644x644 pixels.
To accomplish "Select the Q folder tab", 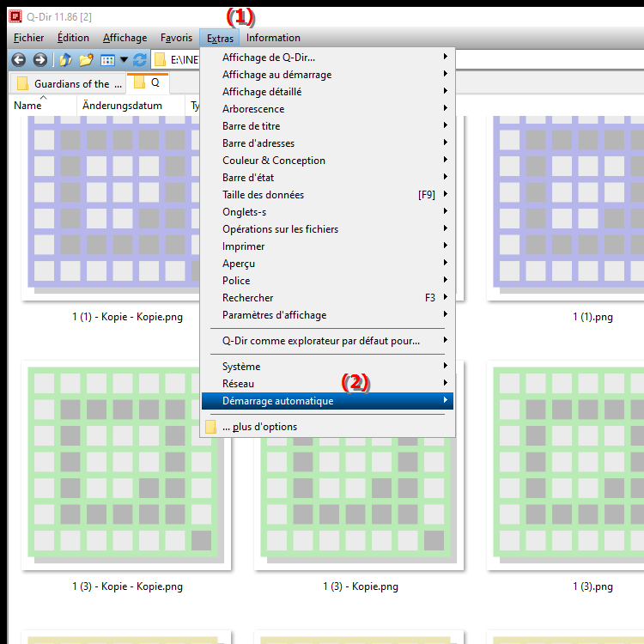I will [149, 82].
